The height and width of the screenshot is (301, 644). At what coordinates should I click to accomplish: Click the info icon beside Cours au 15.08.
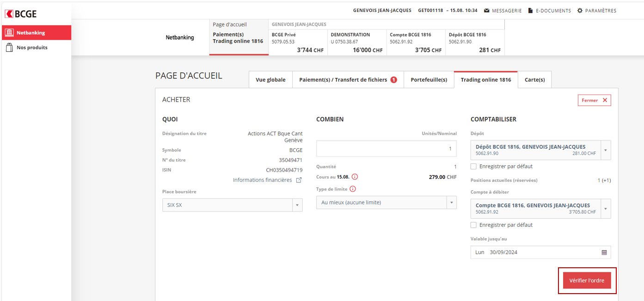355,177
